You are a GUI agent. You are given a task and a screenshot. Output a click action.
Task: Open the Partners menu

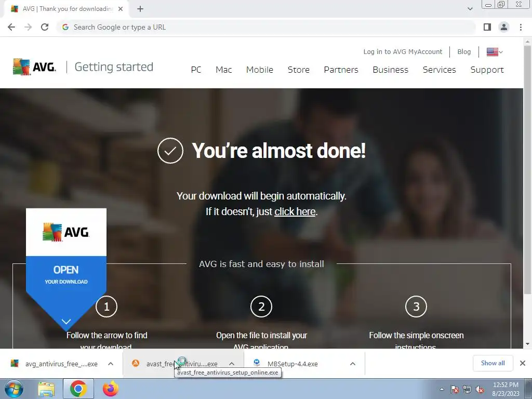(341, 70)
